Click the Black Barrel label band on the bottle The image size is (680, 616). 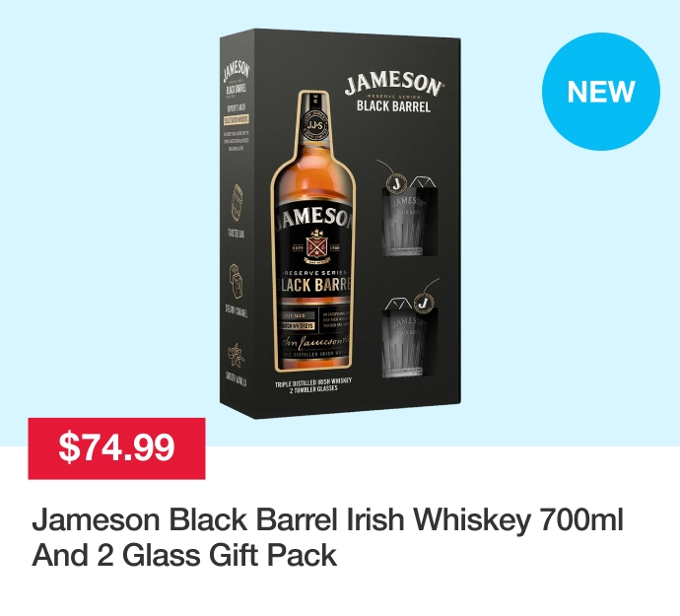click(x=313, y=285)
